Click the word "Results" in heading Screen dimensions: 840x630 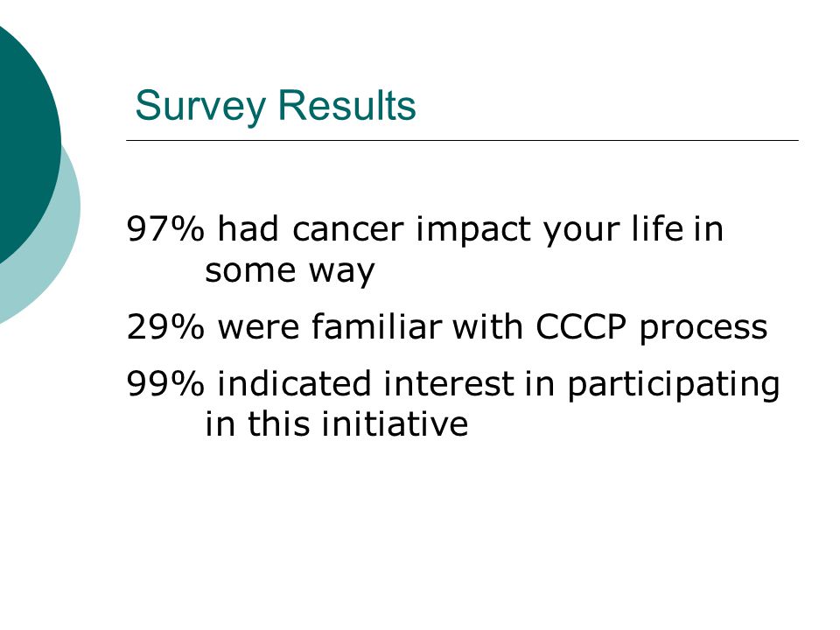point(346,105)
